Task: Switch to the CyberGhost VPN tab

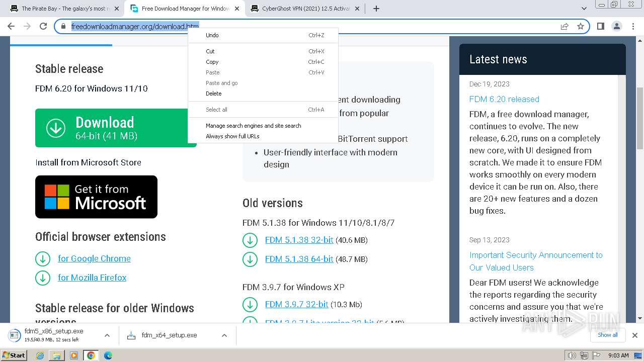Action: (x=305, y=9)
